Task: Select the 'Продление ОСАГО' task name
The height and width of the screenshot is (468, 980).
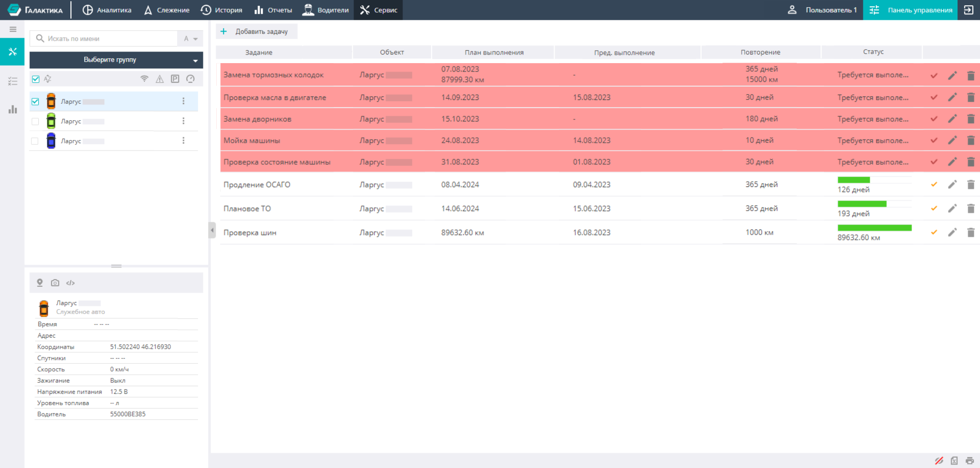Action: coord(257,185)
